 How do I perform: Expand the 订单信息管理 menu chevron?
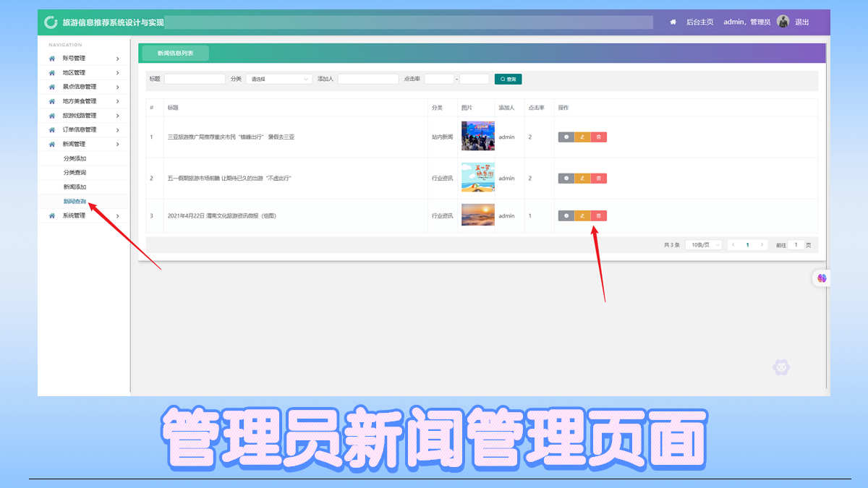tap(117, 130)
